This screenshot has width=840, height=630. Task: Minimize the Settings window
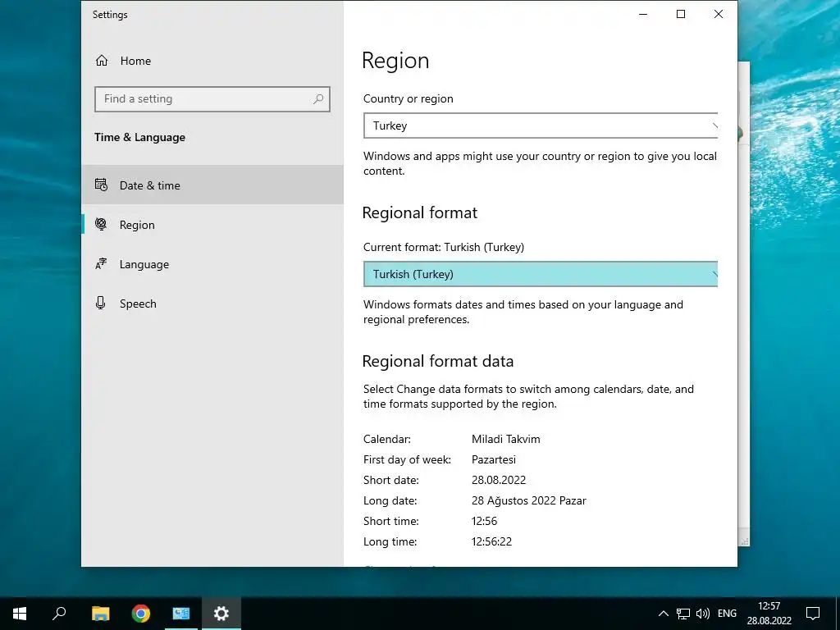643,15
